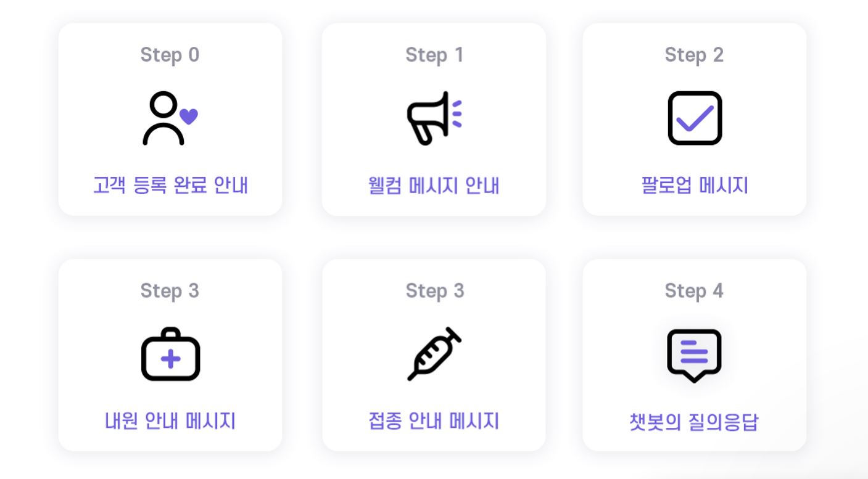Click the user with heart icon
Image resolution: width=868 pixels, height=479 pixels.
click(x=170, y=118)
